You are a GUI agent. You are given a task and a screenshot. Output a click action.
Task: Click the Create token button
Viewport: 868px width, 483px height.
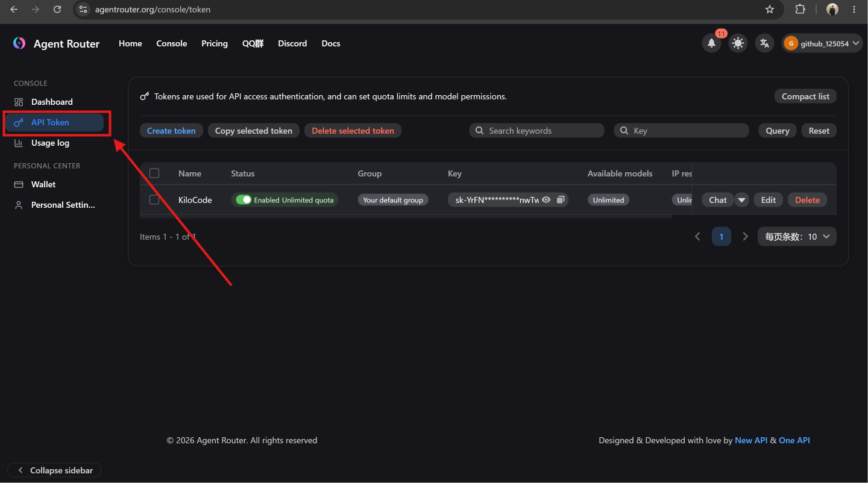pyautogui.click(x=171, y=131)
